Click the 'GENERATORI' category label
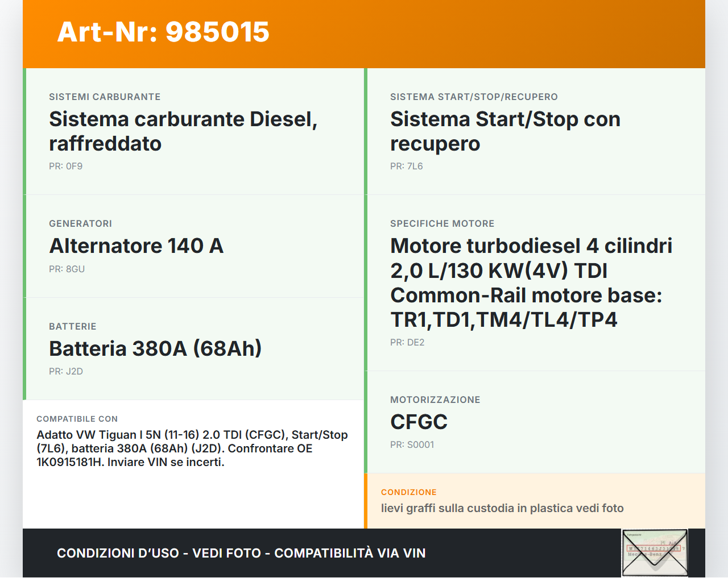This screenshot has width=728, height=578. (80, 223)
